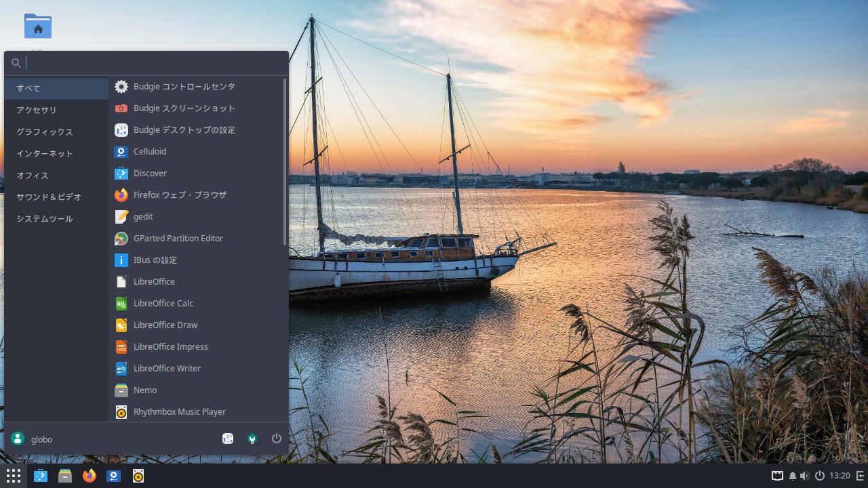Show the サウンド＆ビデオ category

[49, 197]
